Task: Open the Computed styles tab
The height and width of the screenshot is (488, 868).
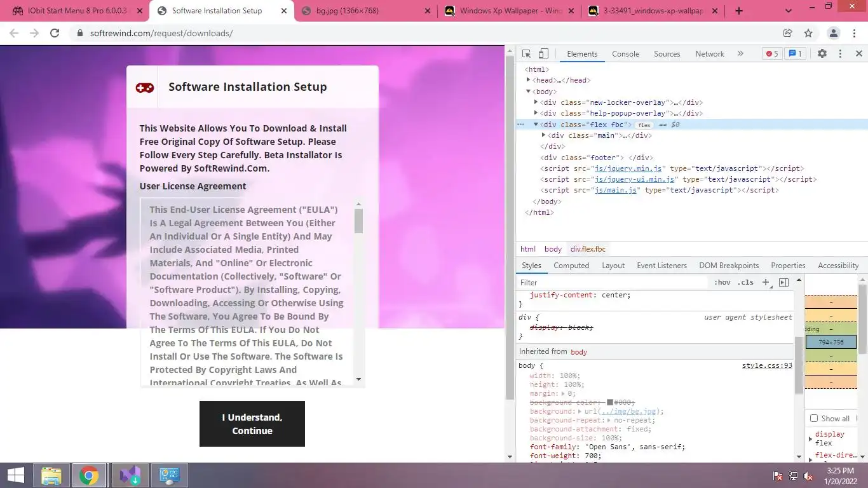Action: click(571, 266)
